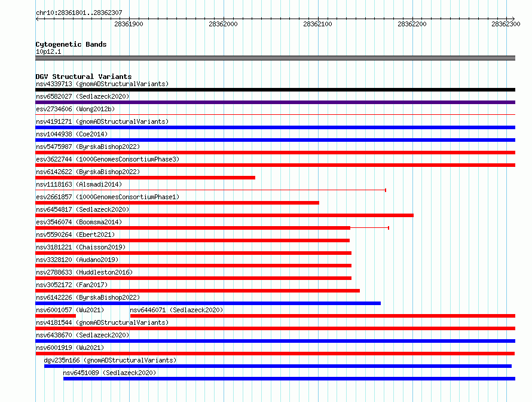Click the DGV Structural Variants track title
This screenshot has height=402, width=532.
click(84, 77)
